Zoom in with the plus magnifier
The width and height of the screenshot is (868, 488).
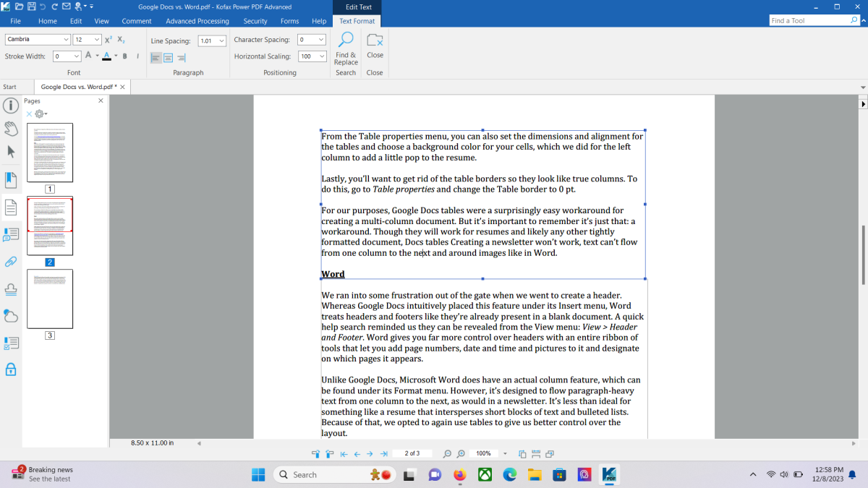pos(461,454)
